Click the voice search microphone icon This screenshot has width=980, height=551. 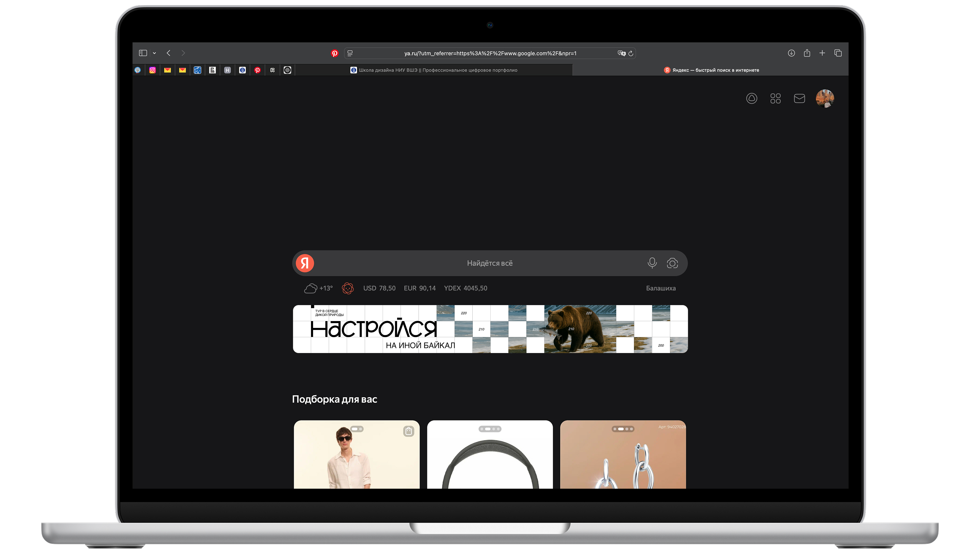coord(652,263)
